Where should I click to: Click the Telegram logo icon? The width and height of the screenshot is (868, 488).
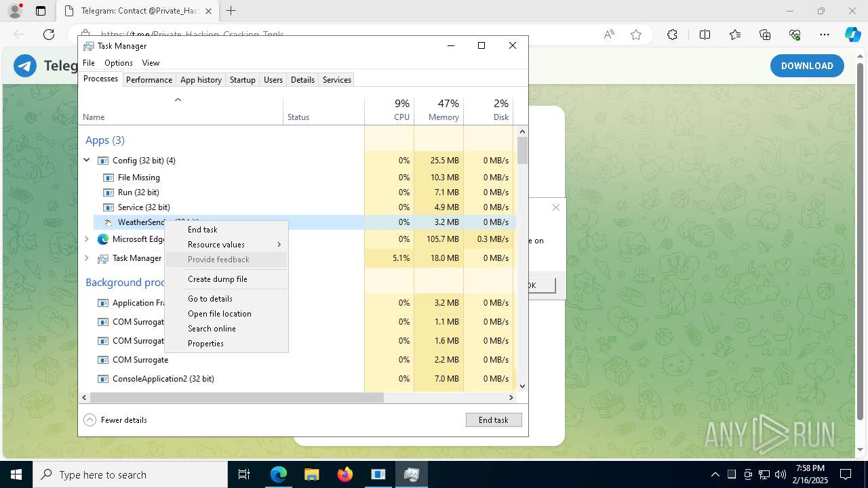pyautogui.click(x=25, y=66)
